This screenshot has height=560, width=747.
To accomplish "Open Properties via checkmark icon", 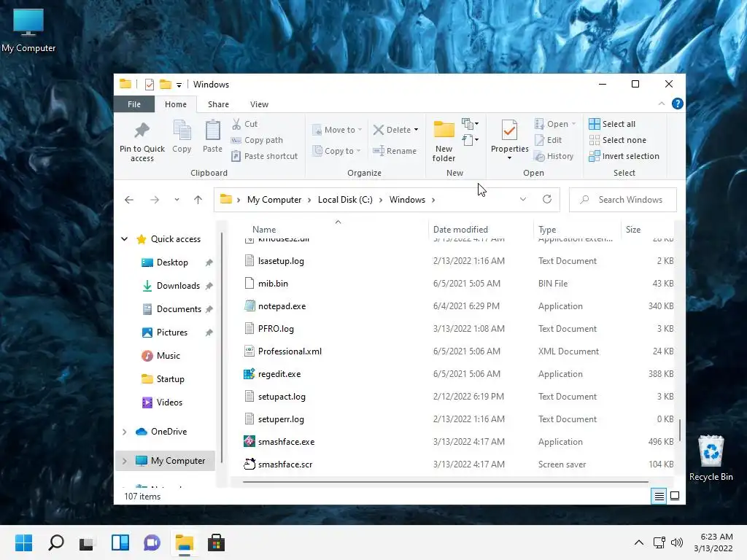I will pyautogui.click(x=509, y=131).
